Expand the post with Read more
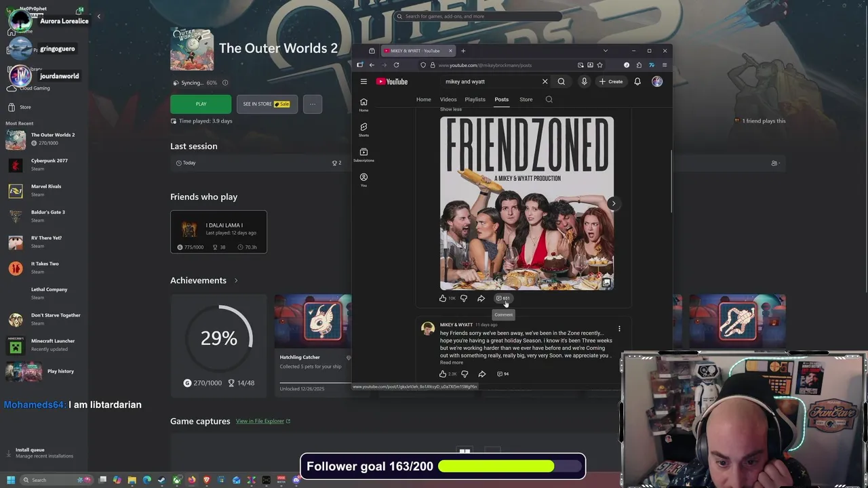The height and width of the screenshot is (488, 868). tap(452, 363)
